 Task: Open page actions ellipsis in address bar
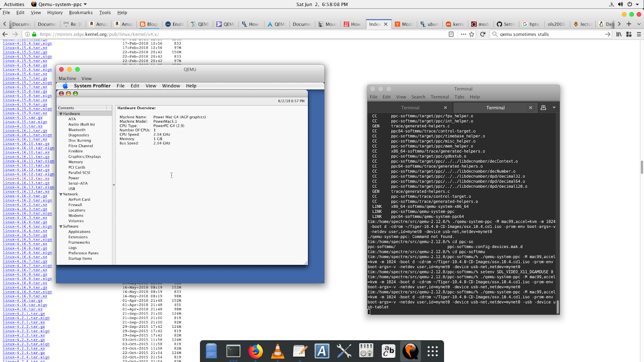click(x=463, y=34)
